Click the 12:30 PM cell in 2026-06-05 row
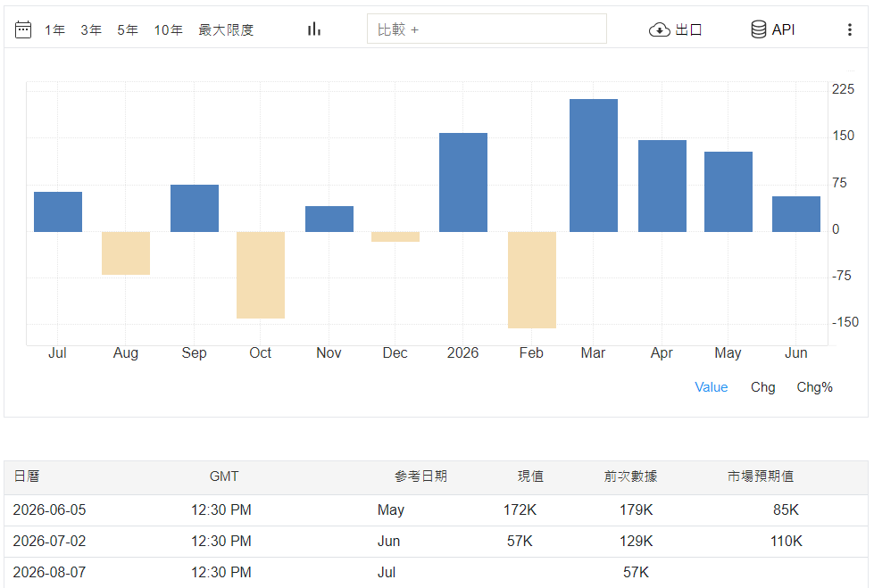This screenshot has height=588, width=874. 221,510
